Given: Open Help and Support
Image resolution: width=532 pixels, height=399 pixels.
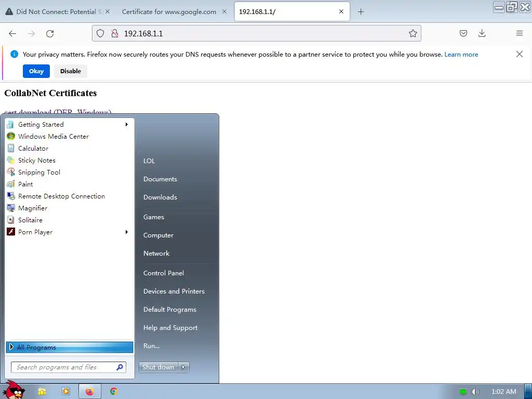Looking at the screenshot, I should point(170,328).
